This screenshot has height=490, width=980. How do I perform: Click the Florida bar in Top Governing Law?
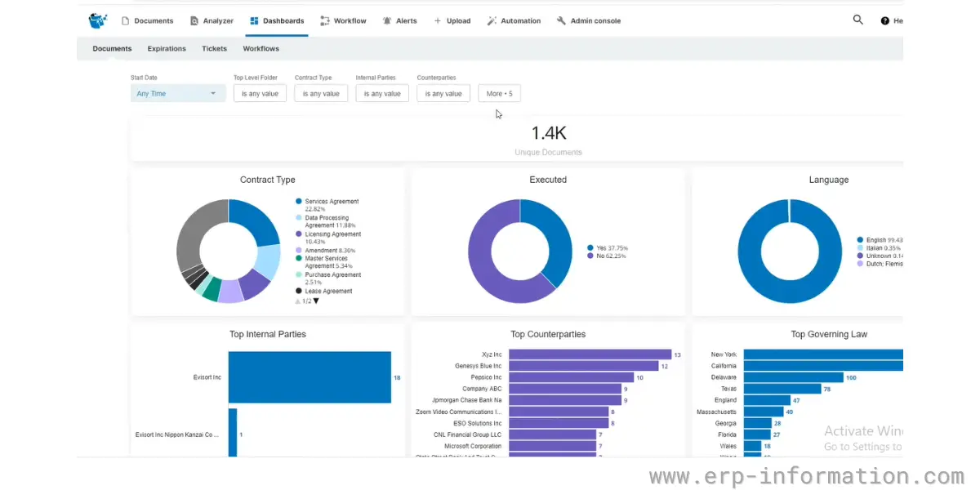[757, 434]
